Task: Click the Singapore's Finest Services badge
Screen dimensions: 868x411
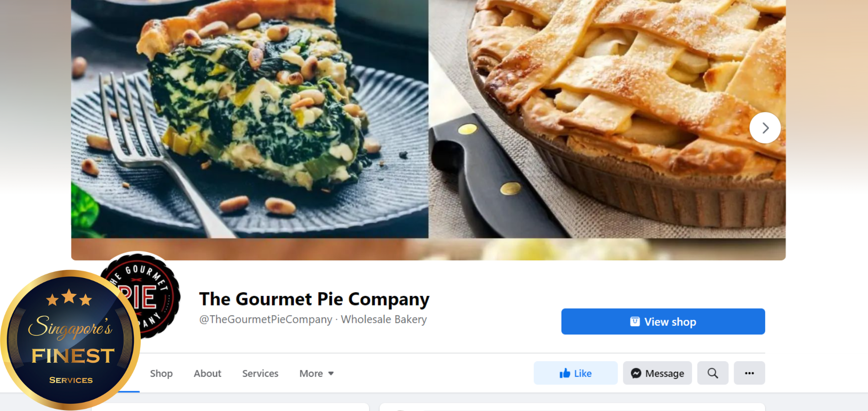Action: tap(70, 340)
